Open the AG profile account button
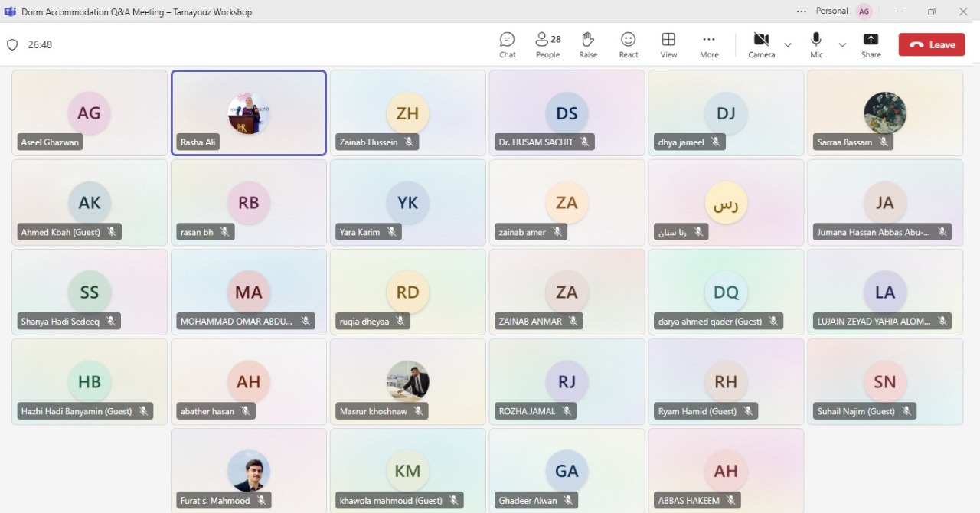Screen dimensions: 980x513 coord(864,11)
